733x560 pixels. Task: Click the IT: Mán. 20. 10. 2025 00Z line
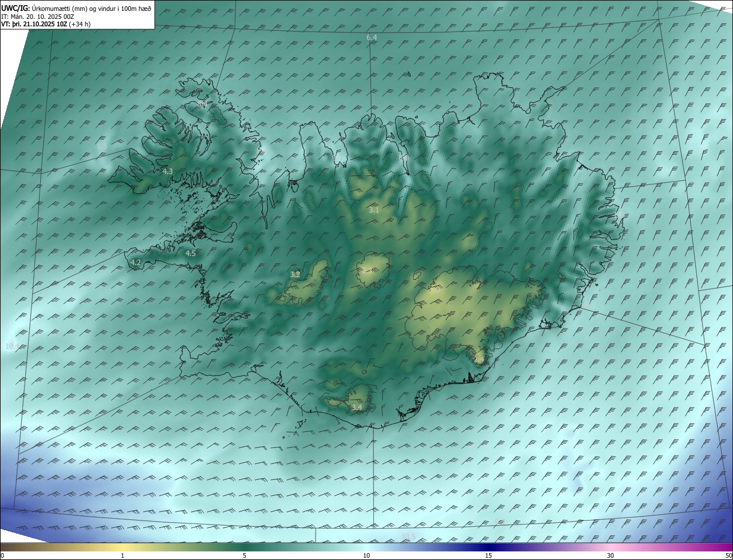pyautogui.click(x=37, y=17)
